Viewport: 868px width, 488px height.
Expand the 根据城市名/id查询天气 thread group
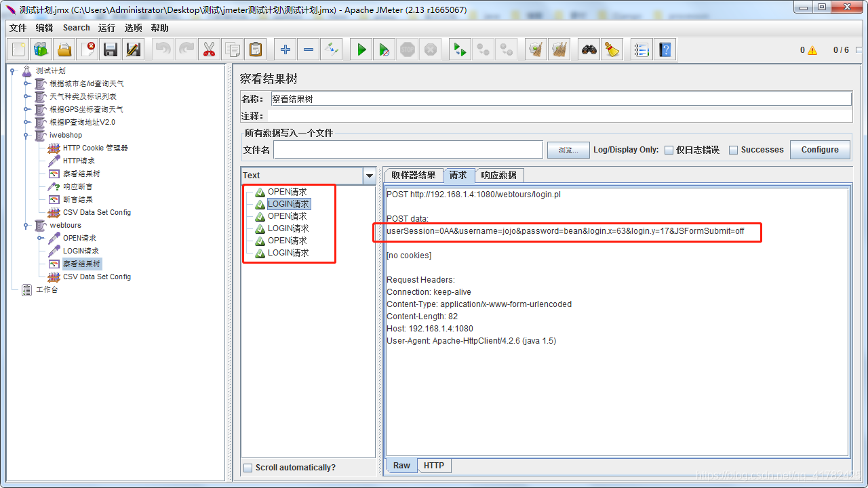(x=26, y=83)
